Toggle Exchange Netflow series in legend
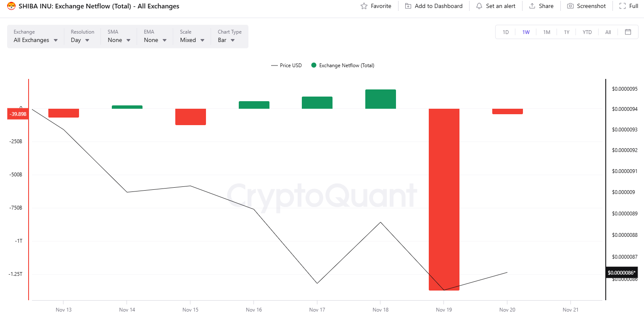The width and height of the screenshot is (644, 317). (343, 65)
